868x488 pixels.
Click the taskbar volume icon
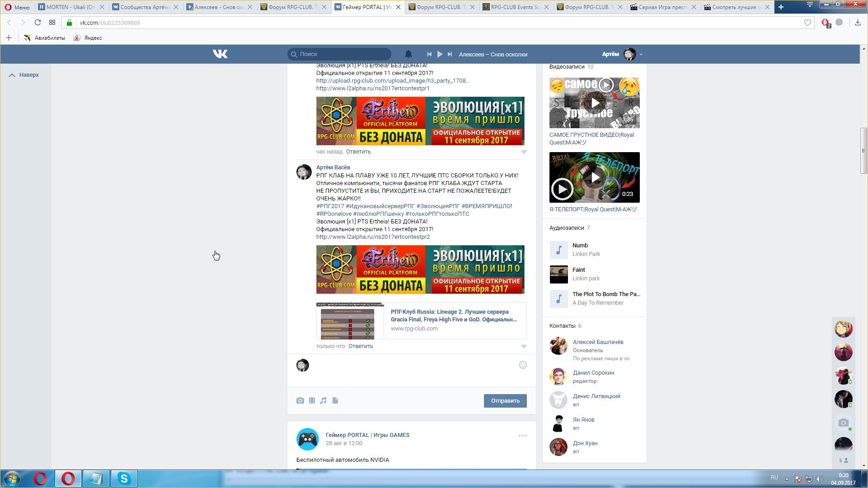pos(820,479)
